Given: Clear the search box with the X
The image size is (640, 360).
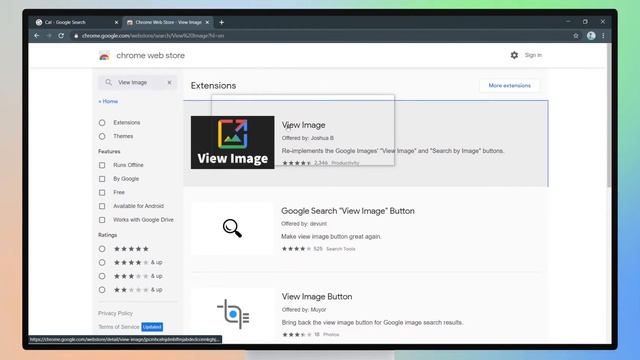Looking at the screenshot, I should click(x=169, y=82).
